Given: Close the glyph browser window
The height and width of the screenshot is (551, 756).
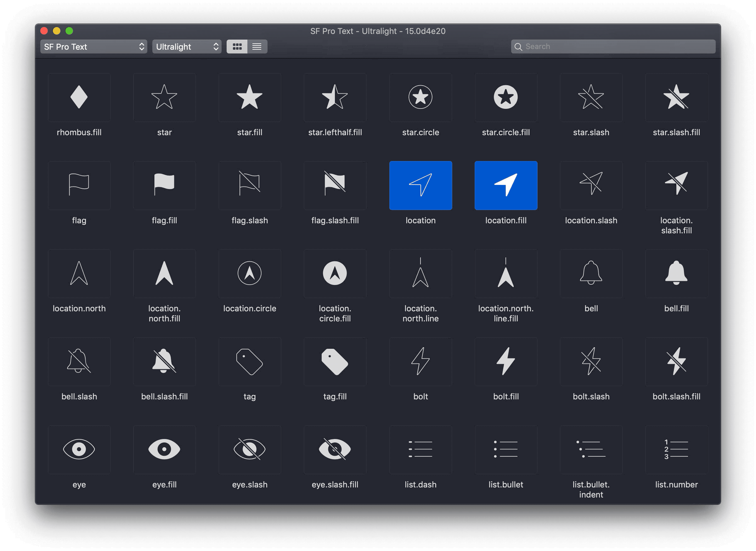Looking at the screenshot, I should click(x=44, y=31).
